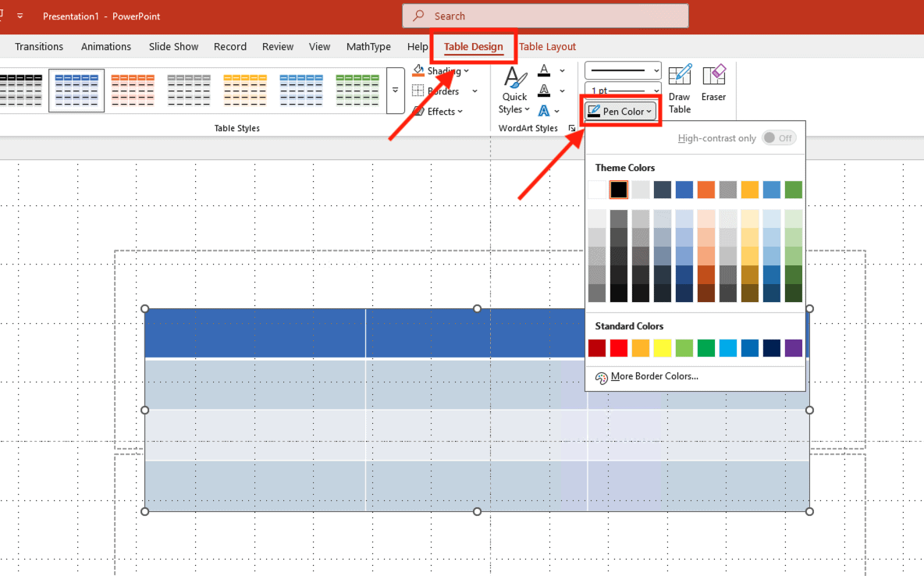Switch to the Table Layout tab
Image resolution: width=924 pixels, height=576 pixels.
pos(547,47)
